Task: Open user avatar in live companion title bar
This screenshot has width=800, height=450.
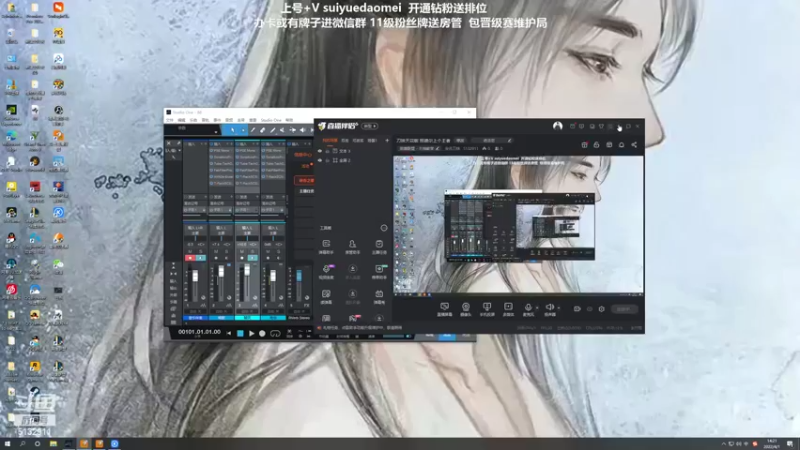Action: (558, 126)
